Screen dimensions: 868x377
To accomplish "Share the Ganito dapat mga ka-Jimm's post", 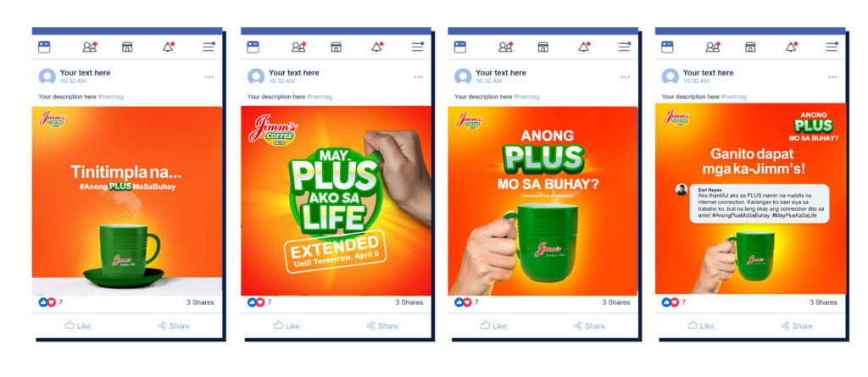I will 797,325.
